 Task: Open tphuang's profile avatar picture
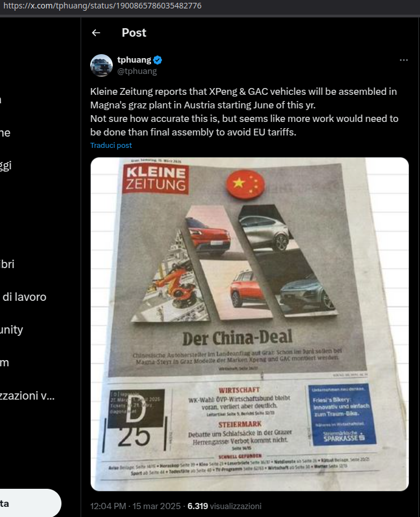[101, 65]
